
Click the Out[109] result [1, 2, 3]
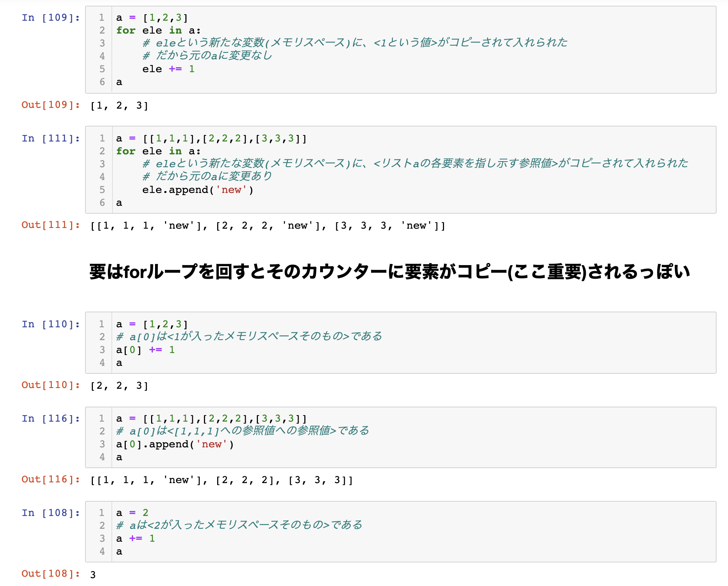click(x=119, y=105)
